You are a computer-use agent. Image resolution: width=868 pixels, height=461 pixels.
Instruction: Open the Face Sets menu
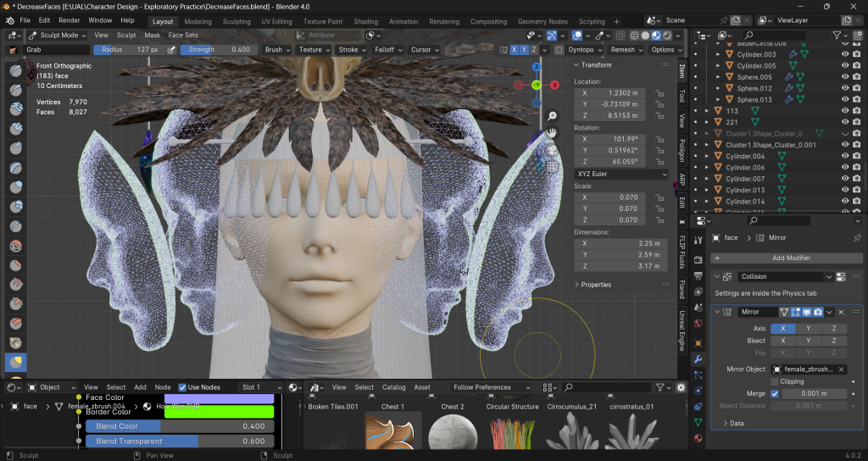click(183, 36)
